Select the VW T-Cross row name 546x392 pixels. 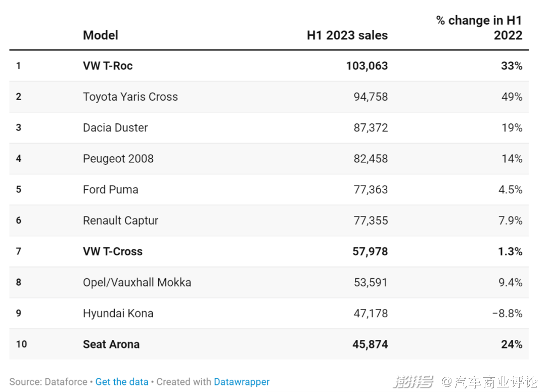pos(113,251)
